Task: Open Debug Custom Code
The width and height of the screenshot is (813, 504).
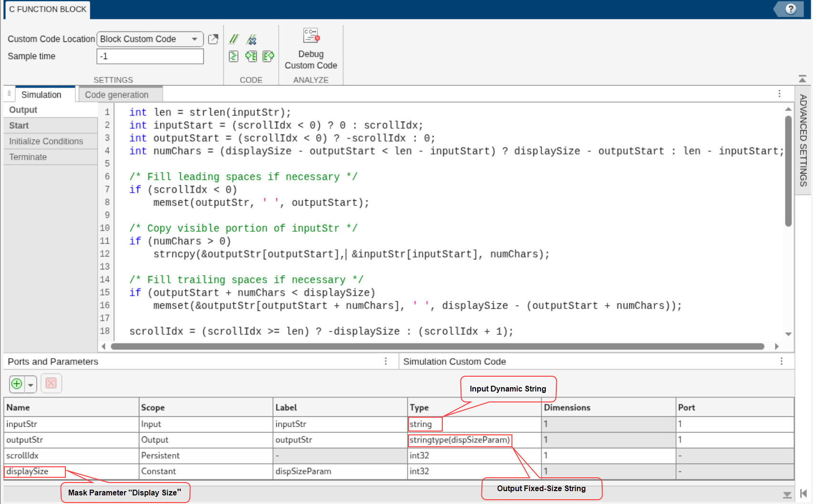Action: coord(311,49)
